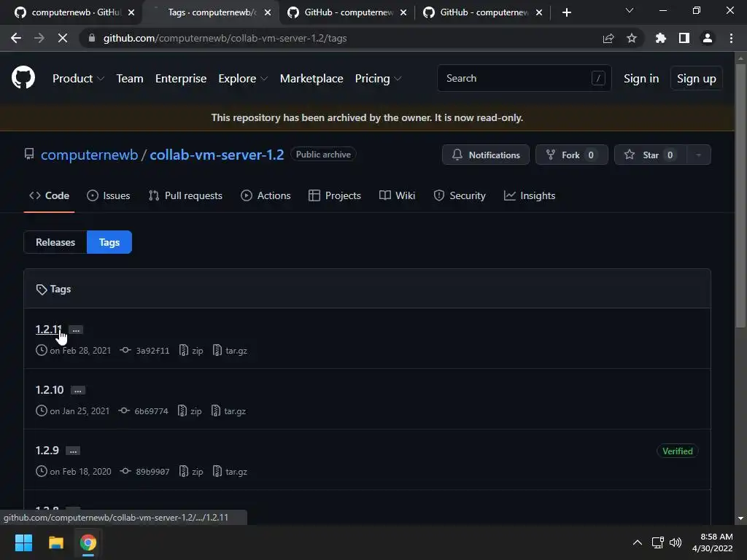Expand the Product dropdown menu
The height and width of the screenshot is (560, 747).
point(78,78)
